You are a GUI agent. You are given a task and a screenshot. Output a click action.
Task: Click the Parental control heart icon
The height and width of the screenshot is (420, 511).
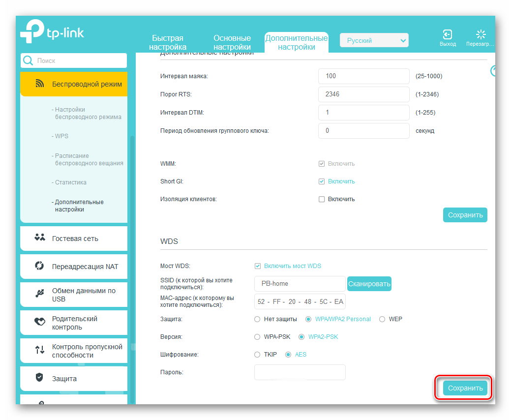(x=40, y=322)
